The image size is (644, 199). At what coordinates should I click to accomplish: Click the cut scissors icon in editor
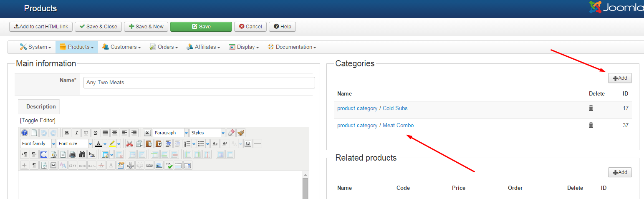coord(129,144)
